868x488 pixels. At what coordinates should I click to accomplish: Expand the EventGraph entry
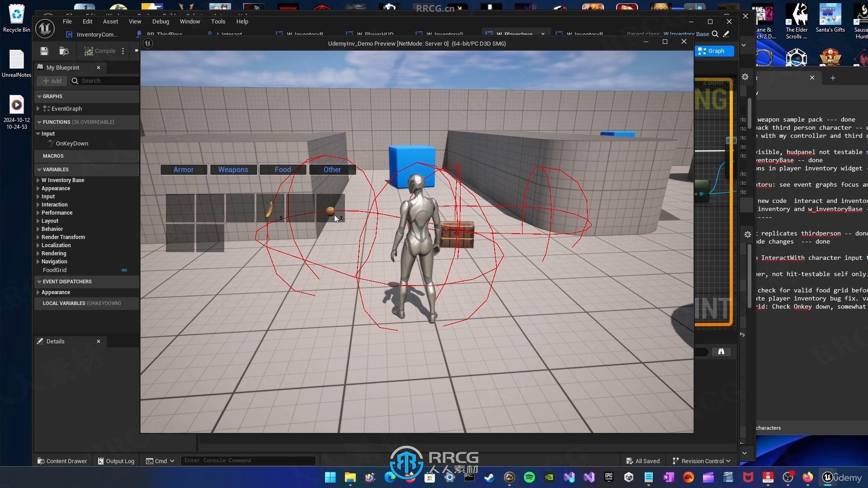click(x=38, y=108)
